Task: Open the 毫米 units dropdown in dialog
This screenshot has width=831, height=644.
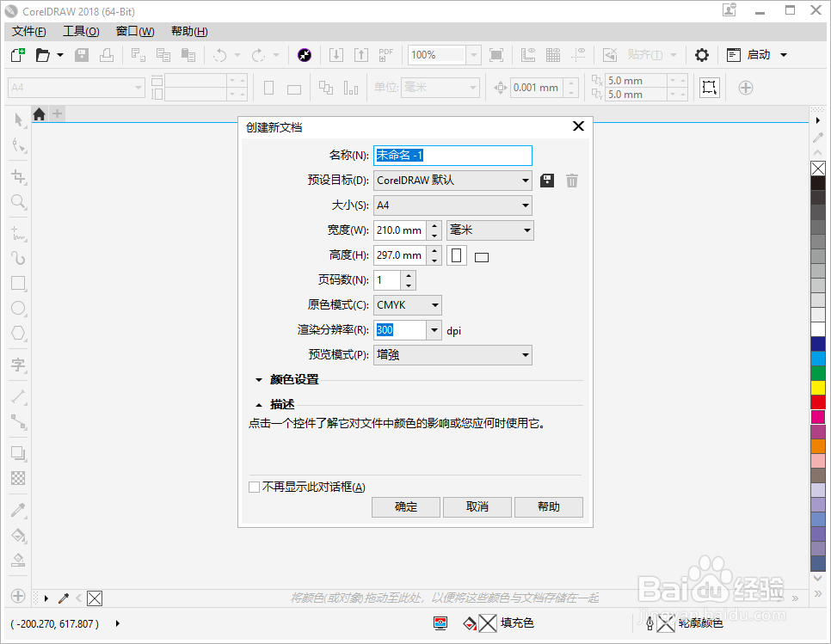Action: pos(489,230)
